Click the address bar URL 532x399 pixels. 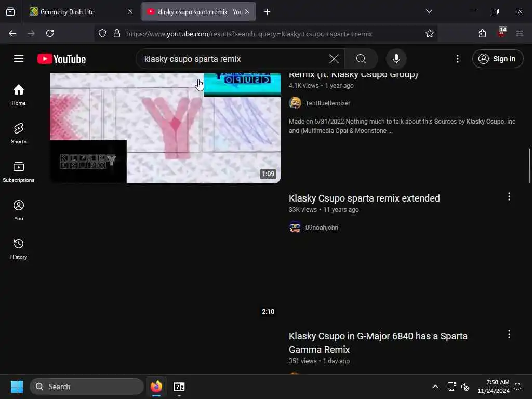249,34
